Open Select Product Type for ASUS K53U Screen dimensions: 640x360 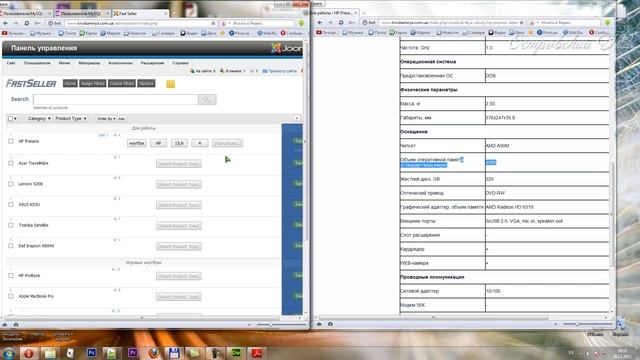point(179,205)
